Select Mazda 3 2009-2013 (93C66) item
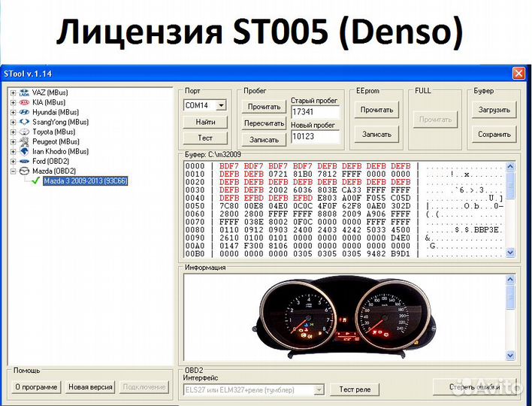 point(86,181)
